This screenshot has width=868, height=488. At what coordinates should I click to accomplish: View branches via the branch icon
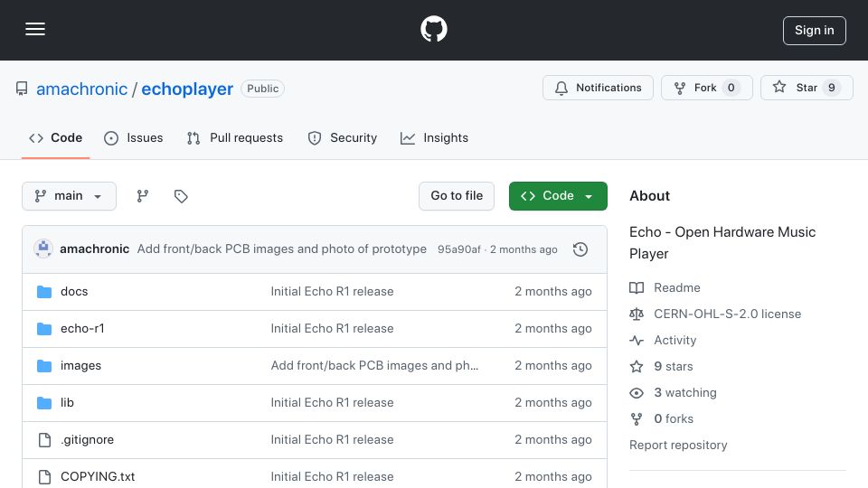(x=143, y=196)
